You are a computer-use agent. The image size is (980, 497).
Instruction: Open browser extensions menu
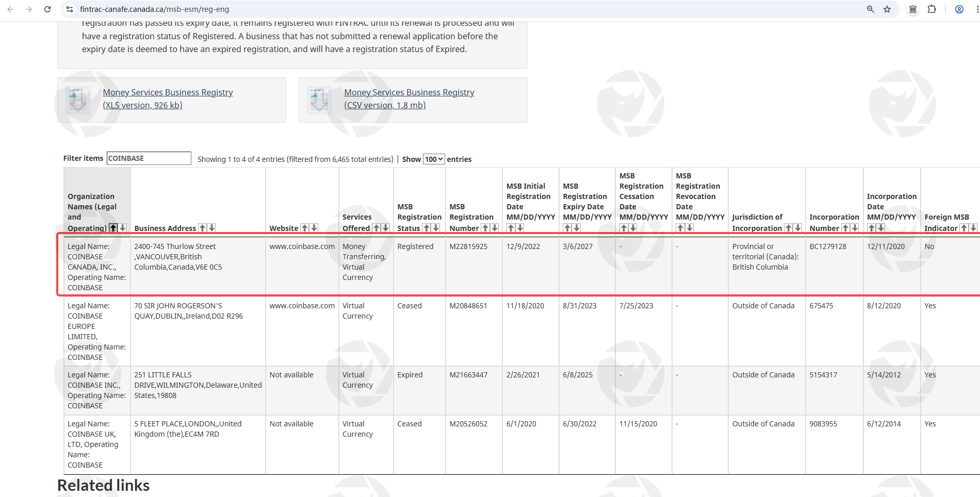932,9
